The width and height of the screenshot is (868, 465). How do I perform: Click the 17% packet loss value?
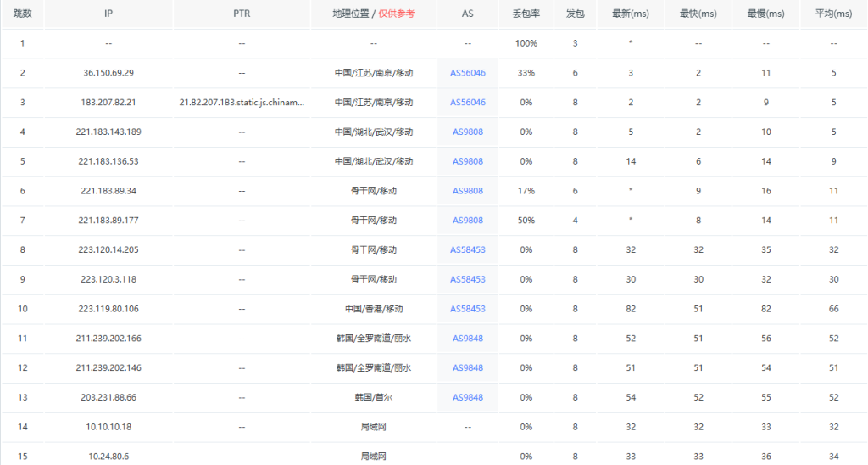click(x=526, y=191)
